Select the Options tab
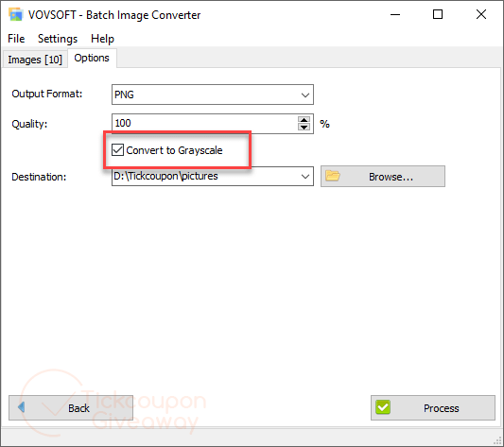This screenshot has width=504, height=447. click(x=92, y=58)
